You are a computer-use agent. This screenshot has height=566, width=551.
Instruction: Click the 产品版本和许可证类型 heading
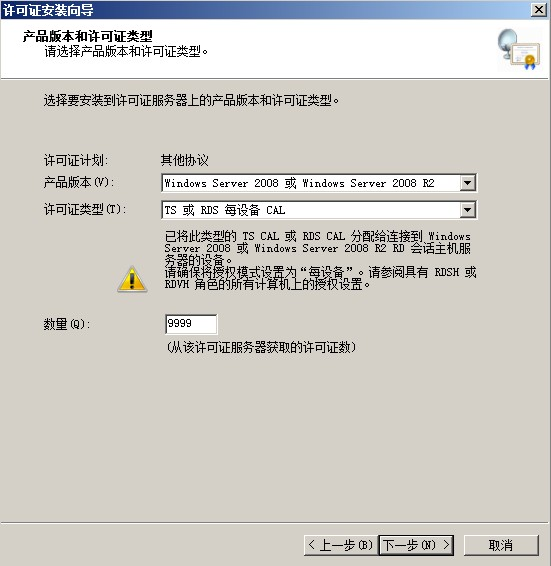(x=87, y=36)
